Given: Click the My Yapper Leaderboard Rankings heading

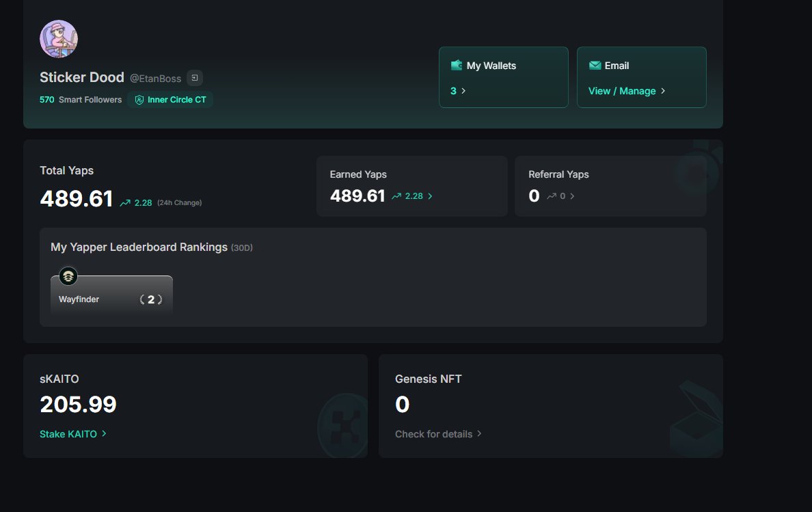Looking at the screenshot, I should tap(139, 247).
